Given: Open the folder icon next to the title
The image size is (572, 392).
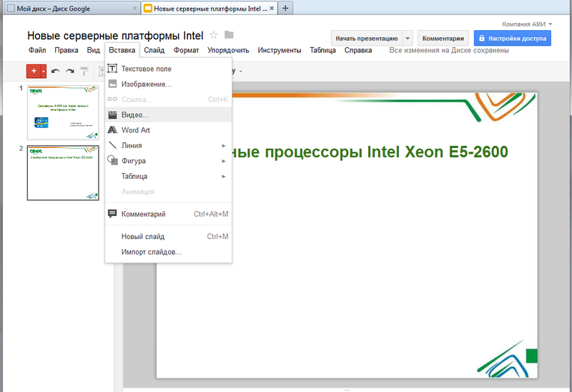Looking at the screenshot, I should [x=229, y=34].
